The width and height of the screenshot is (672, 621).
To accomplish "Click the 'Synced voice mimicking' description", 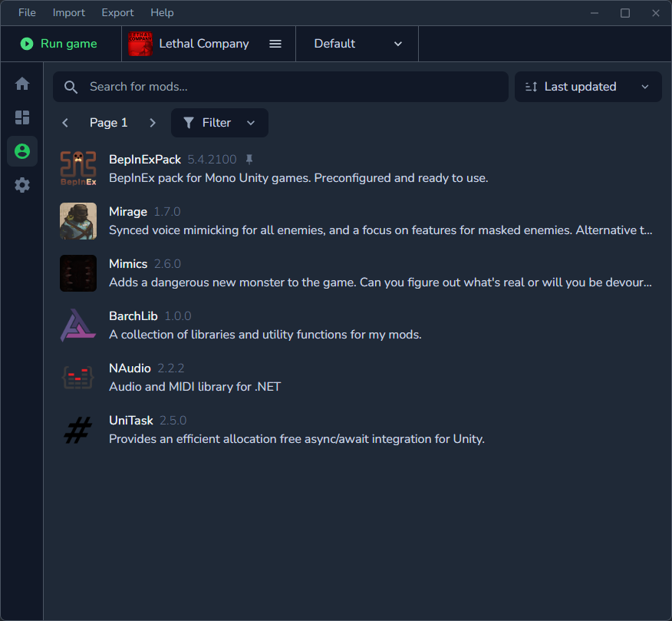I will click(x=380, y=230).
